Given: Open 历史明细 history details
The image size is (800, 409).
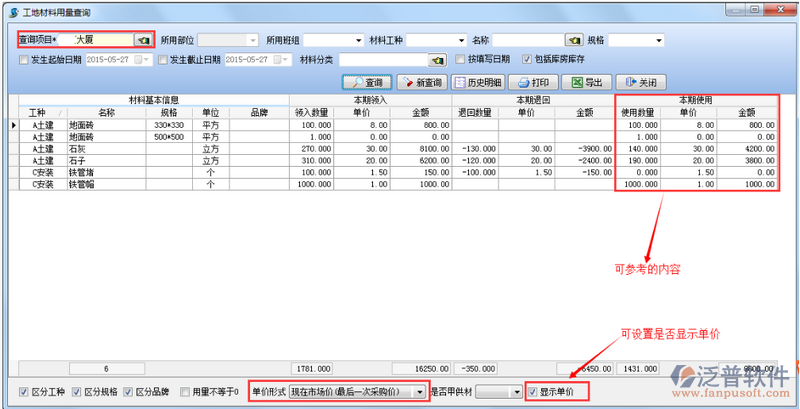Looking at the screenshot, I should point(476,83).
